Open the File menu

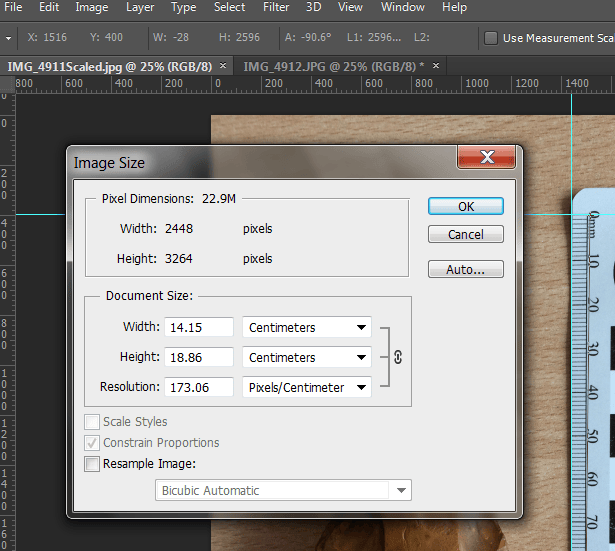click(13, 7)
